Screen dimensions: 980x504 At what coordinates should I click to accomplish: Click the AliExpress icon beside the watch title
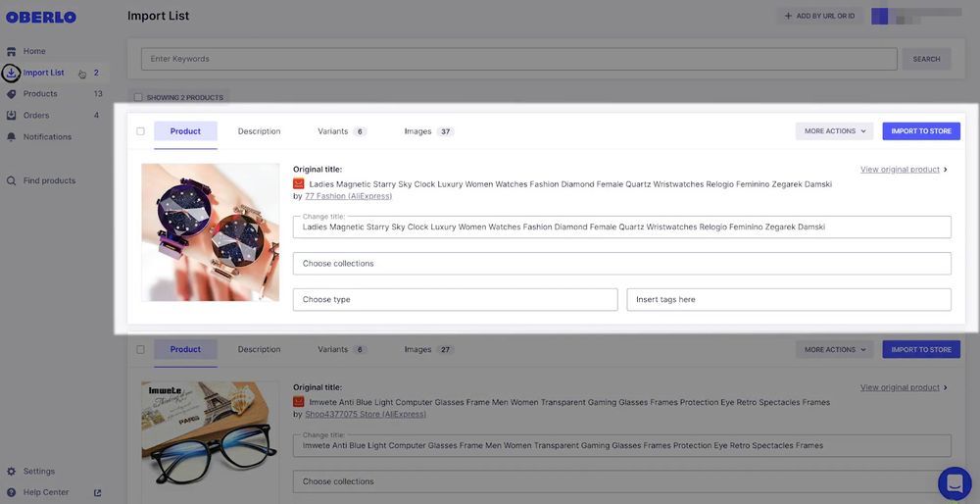tap(299, 184)
